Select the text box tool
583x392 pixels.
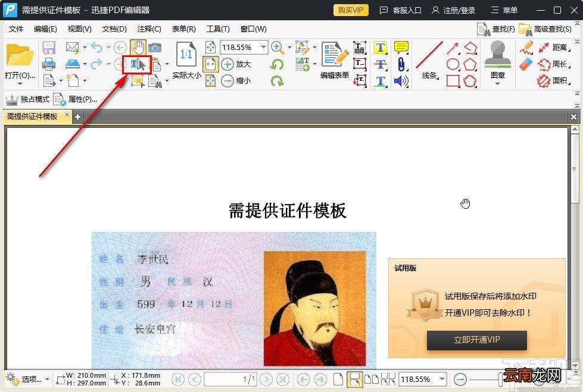[360, 64]
